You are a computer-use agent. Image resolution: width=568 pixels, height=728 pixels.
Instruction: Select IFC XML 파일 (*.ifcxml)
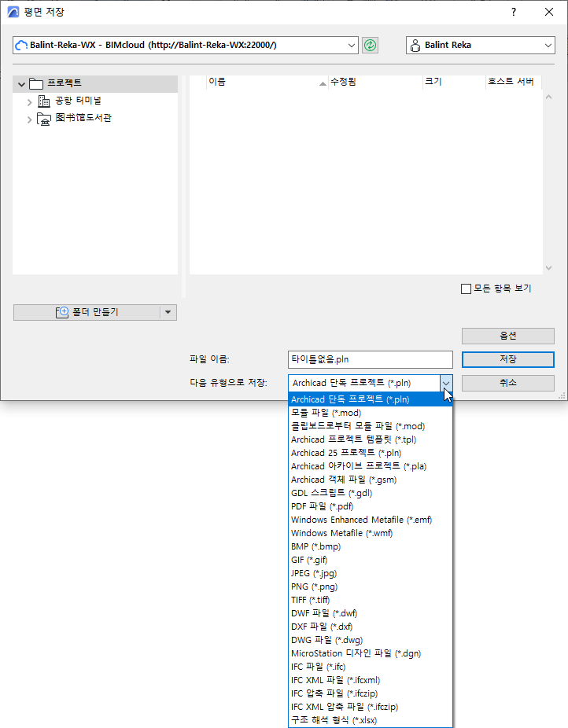pos(371,681)
